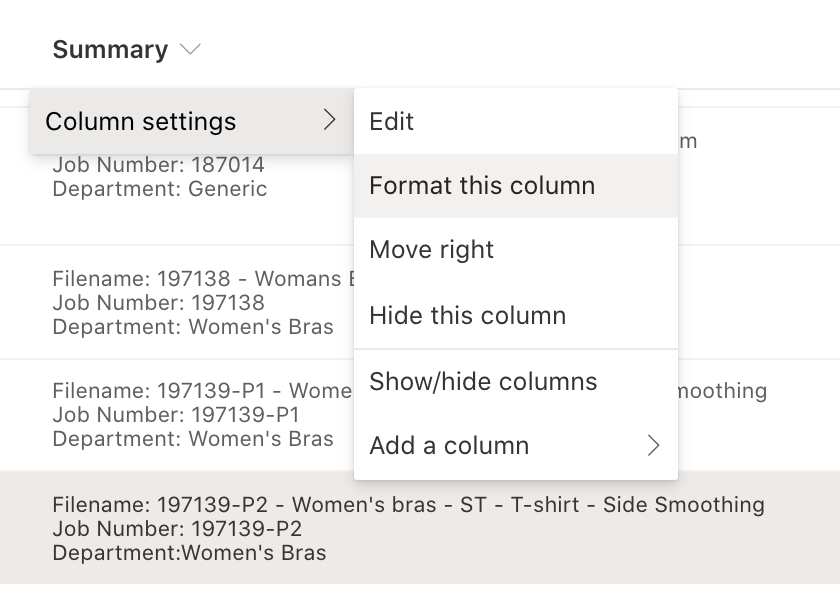Image resolution: width=840 pixels, height=598 pixels.
Task: Choose Edit from the submenu
Action: [390, 120]
